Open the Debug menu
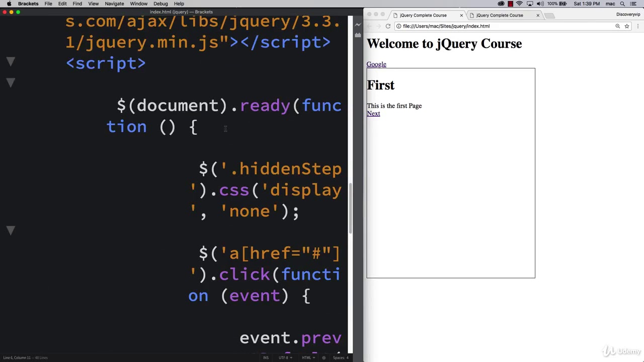Screen dimensions: 644x362 coord(160,4)
